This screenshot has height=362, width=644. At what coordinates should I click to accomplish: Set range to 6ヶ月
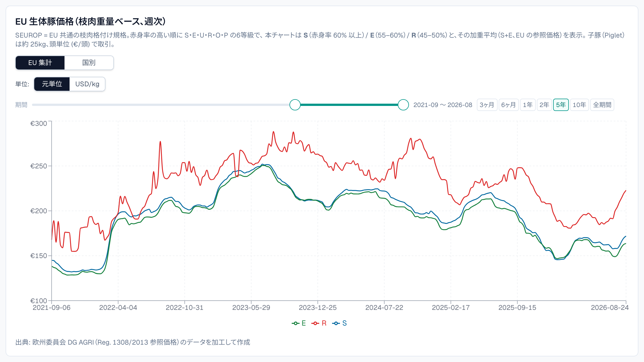(509, 105)
